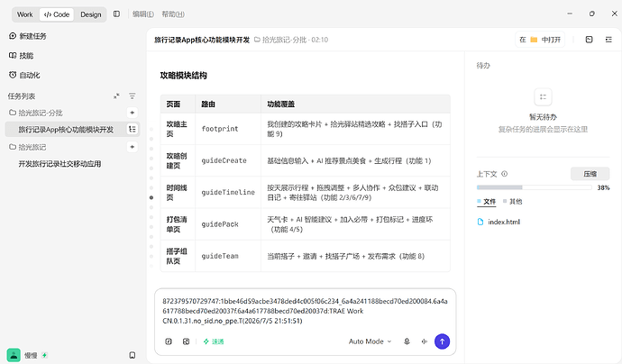The image size is (622, 364).
Task: Click the lightning badge next to 慢慢
Action: tap(44, 355)
